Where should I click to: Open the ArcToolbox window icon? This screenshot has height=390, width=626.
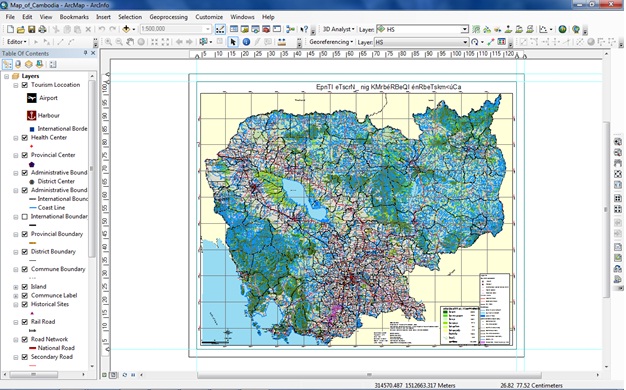[x=266, y=29]
